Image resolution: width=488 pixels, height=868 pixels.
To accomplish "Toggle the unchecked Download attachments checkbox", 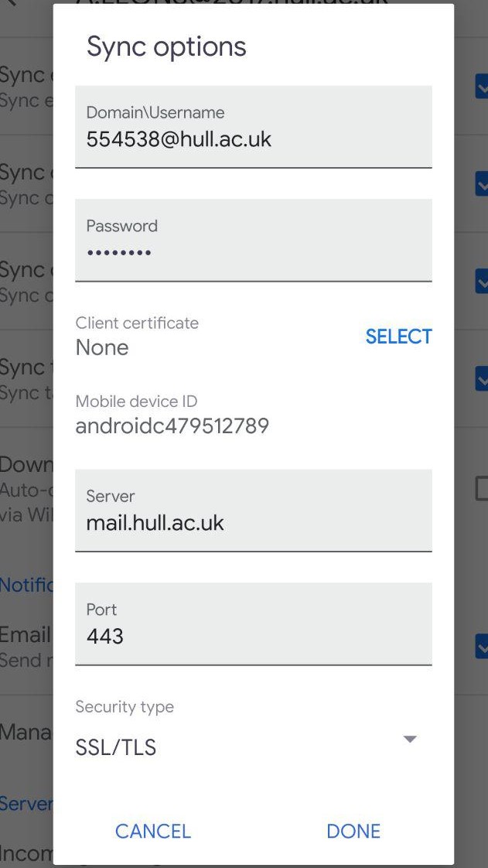I will 481,488.
